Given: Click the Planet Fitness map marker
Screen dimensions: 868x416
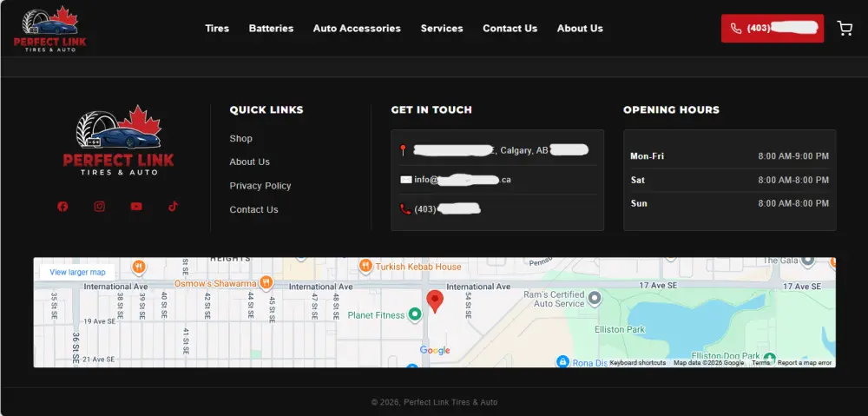Looking at the screenshot, I should 415,315.
